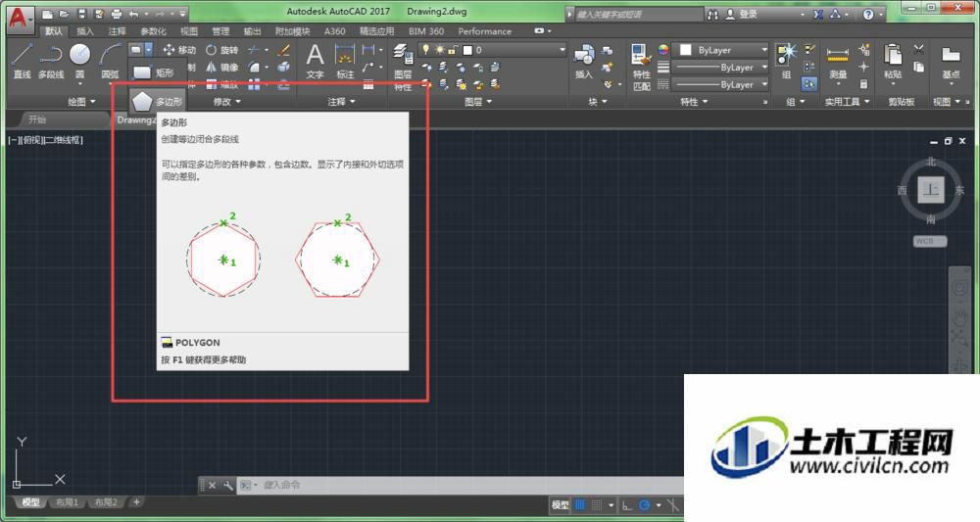Toggle the grid display in status bar
Screen dimensions: 980x522
coord(580,504)
